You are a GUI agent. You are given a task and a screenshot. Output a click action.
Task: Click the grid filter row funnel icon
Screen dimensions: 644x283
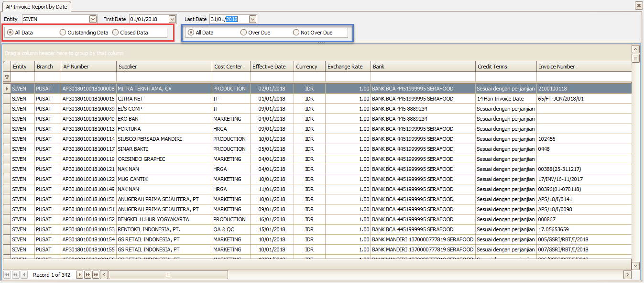(7, 77)
